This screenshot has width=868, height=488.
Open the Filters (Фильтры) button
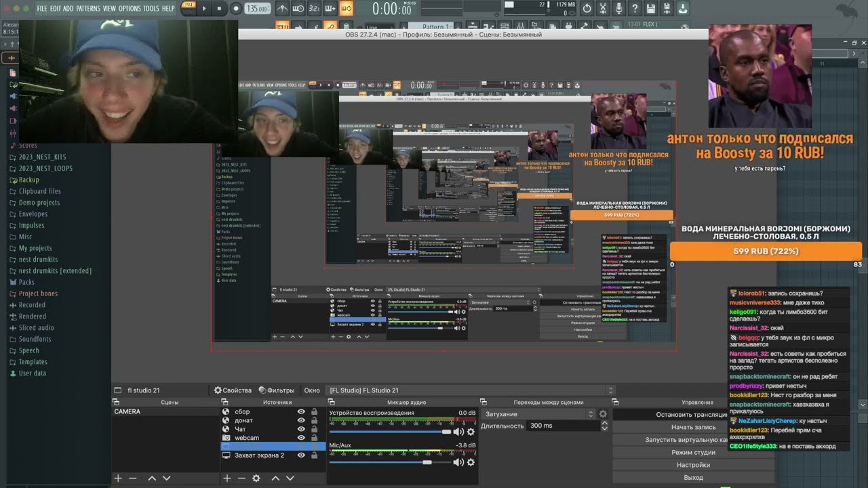point(276,390)
